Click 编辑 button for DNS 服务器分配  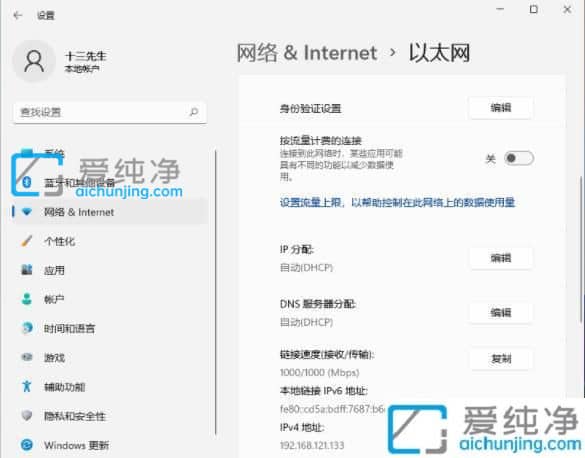point(501,313)
